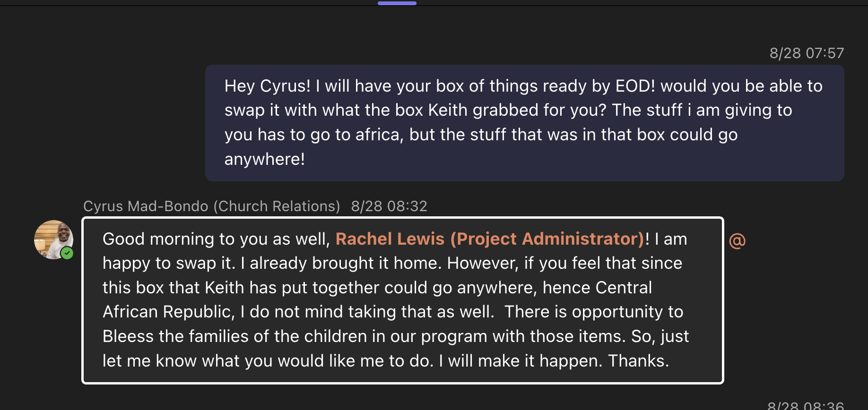The height and width of the screenshot is (410, 868).
Task: Click the green available status badge
Action: [67, 253]
